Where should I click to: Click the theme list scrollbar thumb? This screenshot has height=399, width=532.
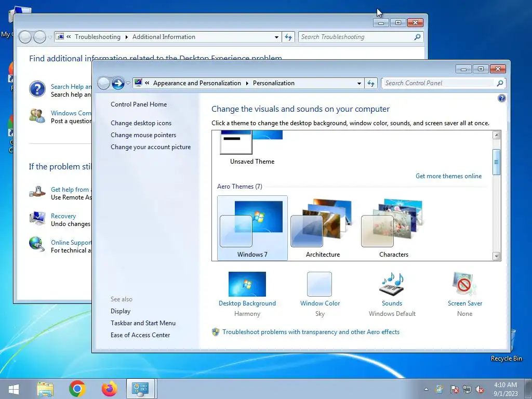pos(496,162)
